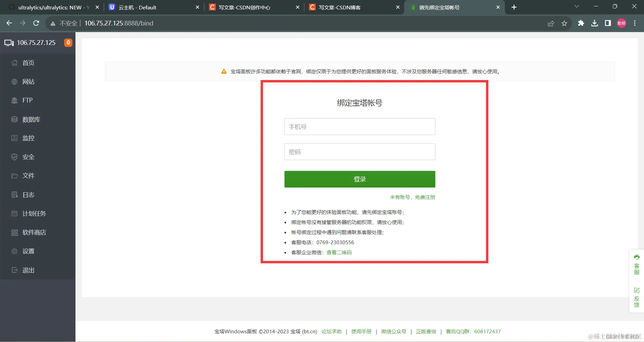The width and height of the screenshot is (644, 342).
Task: Open the browser tab search dropdown
Action: click(577, 6)
